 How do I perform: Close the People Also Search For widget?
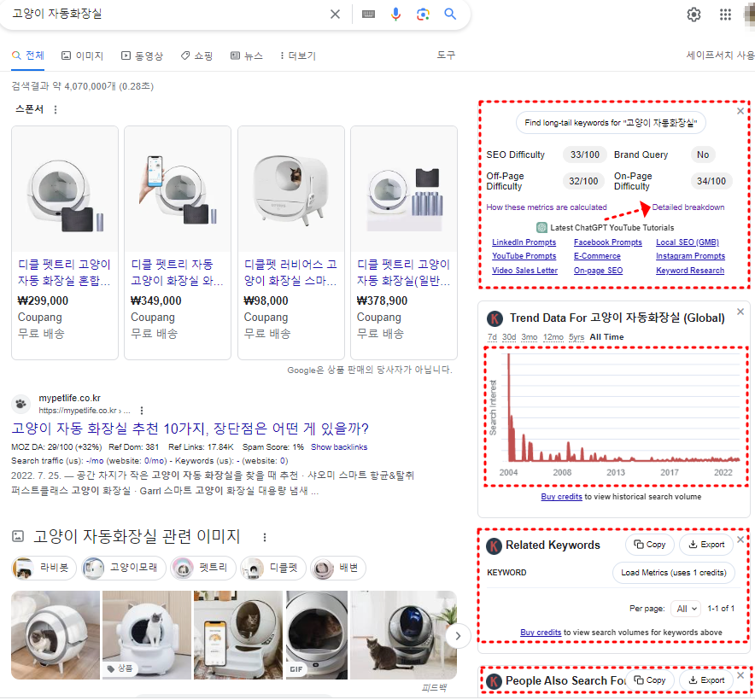(x=740, y=675)
